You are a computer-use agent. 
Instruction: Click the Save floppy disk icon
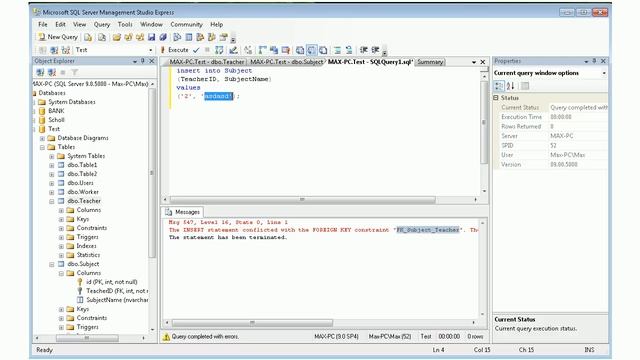click(151, 38)
